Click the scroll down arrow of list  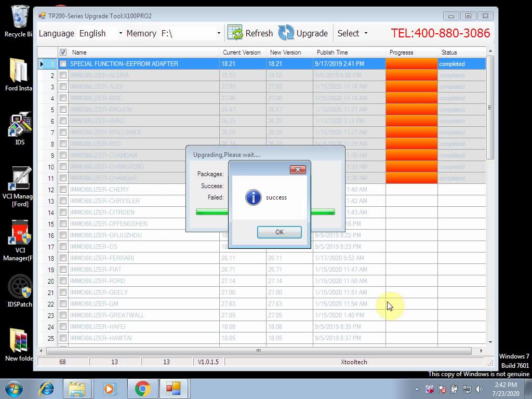tap(490, 342)
